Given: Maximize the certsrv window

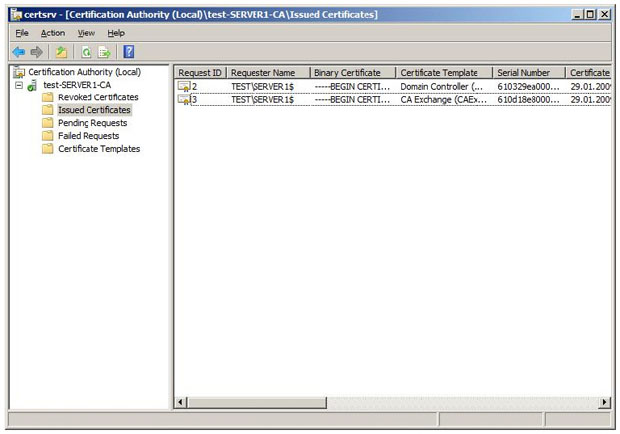Looking at the screenshot, I should 590,15.
